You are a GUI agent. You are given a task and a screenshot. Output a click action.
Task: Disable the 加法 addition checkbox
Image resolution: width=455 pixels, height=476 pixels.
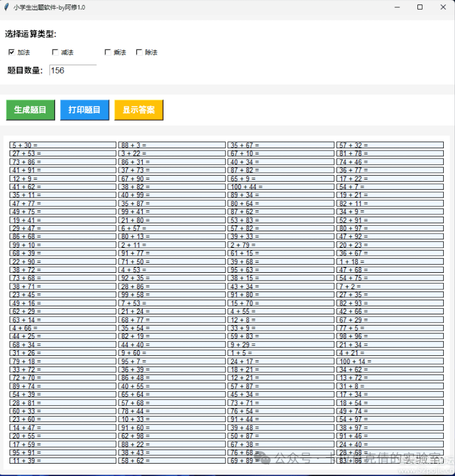point(12,52)
